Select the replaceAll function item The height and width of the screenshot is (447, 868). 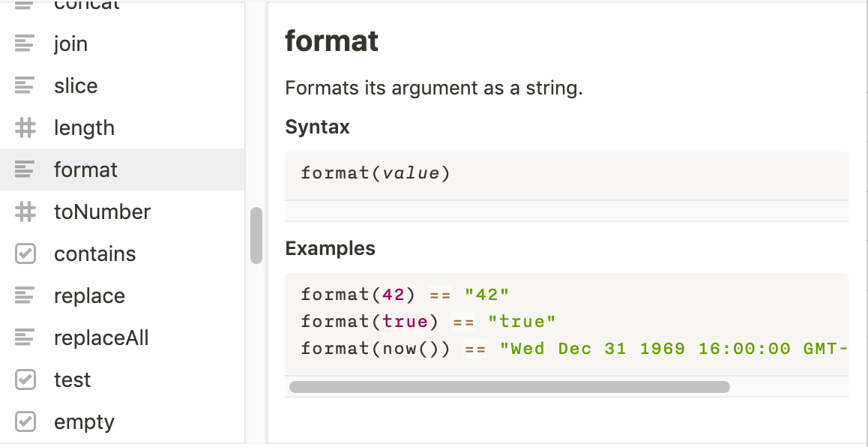(101, 337)
